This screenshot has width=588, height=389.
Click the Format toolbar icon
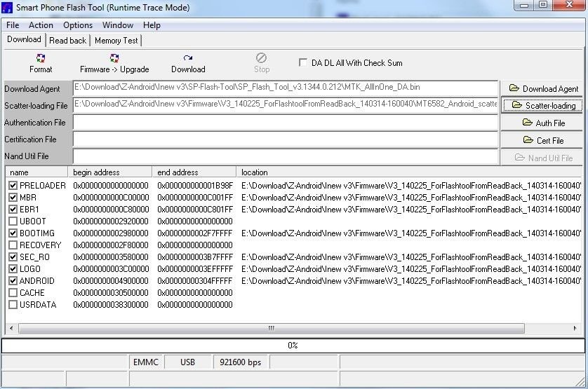(x=41, y=63)
